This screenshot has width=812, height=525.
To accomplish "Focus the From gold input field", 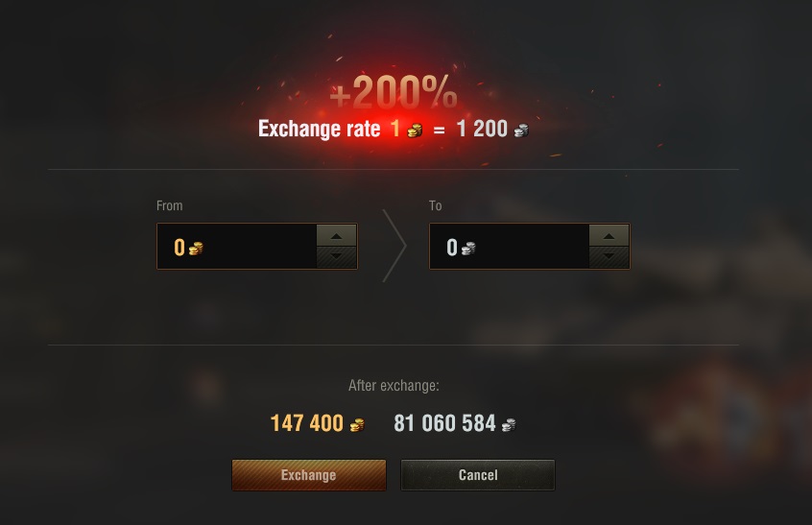I will tap(237, 247).
